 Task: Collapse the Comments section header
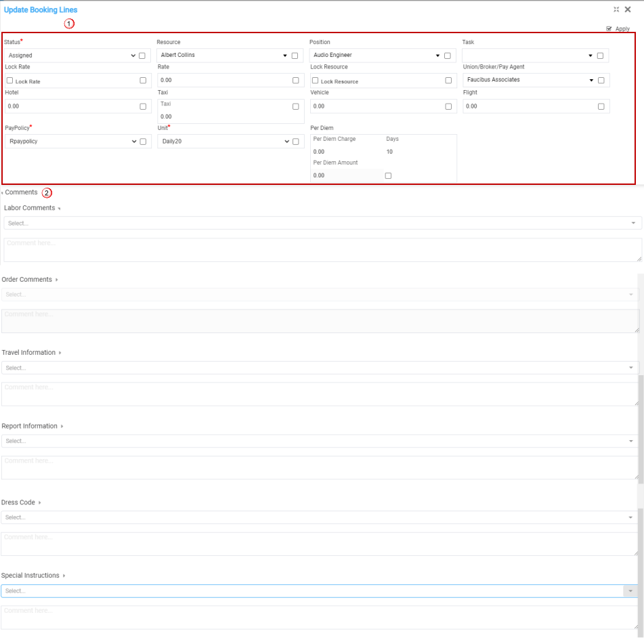tap(20, 192)
